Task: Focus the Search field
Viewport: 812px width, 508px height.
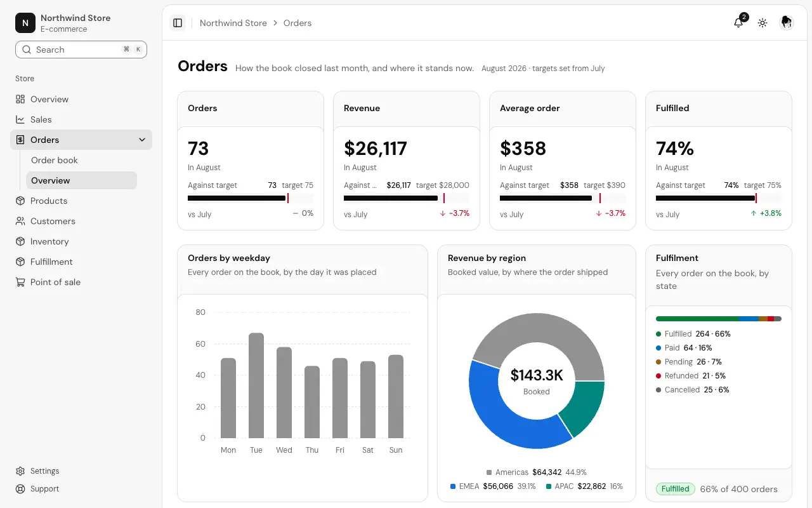Action: [81, 50]
